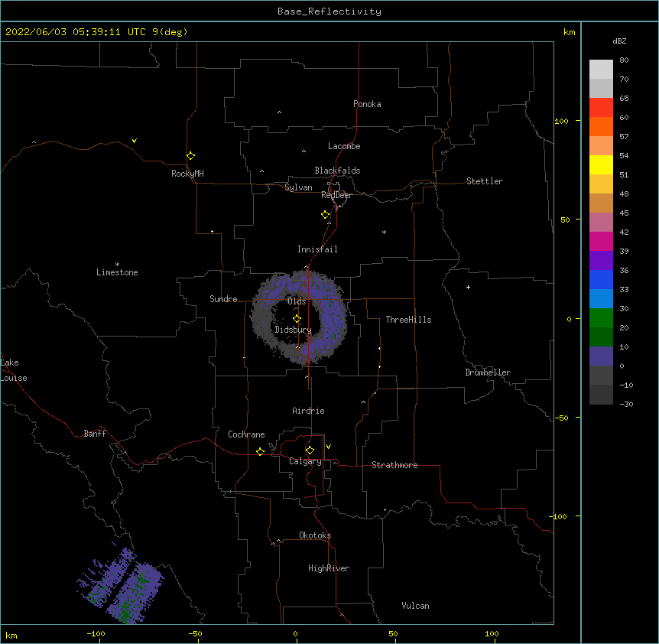Click the 100 tick on right vertical axis

[561, 121]
